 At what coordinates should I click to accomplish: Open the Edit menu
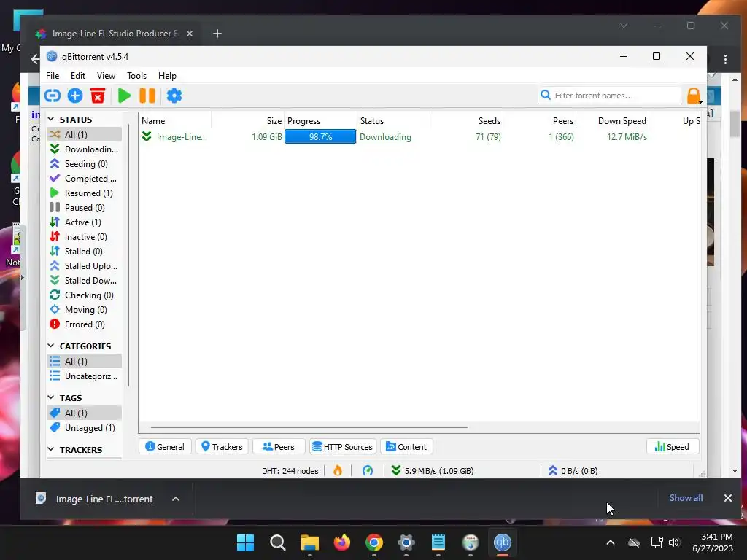pos(77,76)
